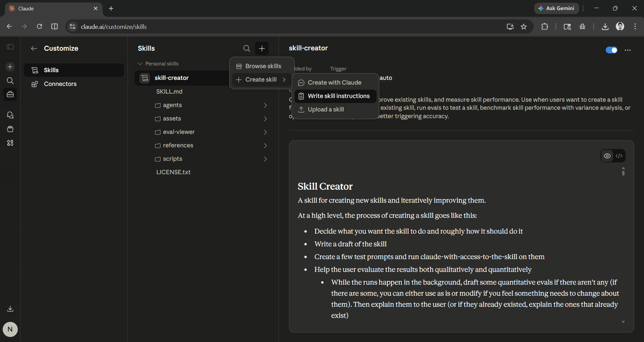644x342 pixels.
Task: Close the Claude browser tab
Action: (96, 8)
